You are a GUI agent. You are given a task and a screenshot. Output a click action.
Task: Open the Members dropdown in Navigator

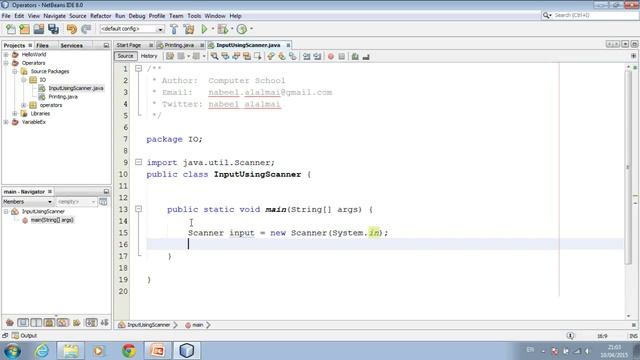(27, 202)
